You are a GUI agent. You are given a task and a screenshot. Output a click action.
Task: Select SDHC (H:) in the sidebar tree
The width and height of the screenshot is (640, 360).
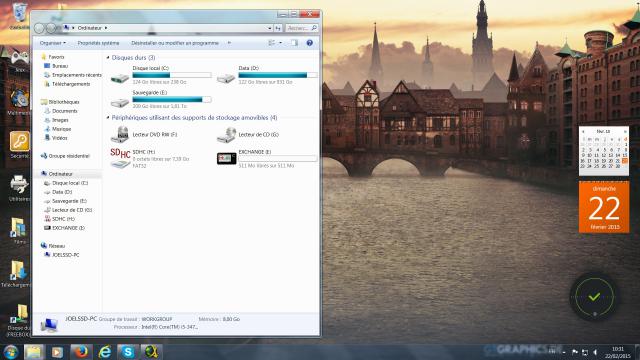[x=63, y=219]
